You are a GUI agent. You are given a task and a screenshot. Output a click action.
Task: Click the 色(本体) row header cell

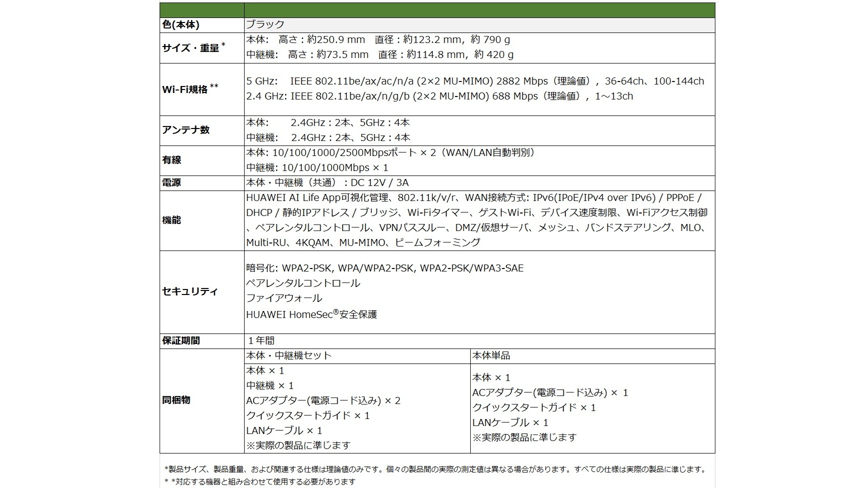click(x=181, y=25)
